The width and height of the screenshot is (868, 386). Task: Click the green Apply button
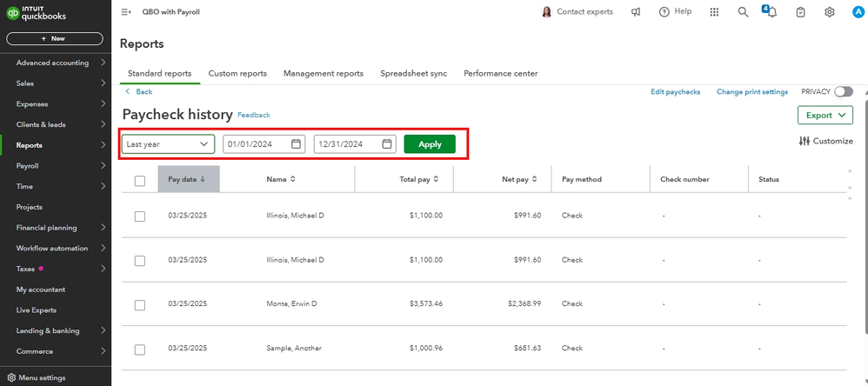430,144
